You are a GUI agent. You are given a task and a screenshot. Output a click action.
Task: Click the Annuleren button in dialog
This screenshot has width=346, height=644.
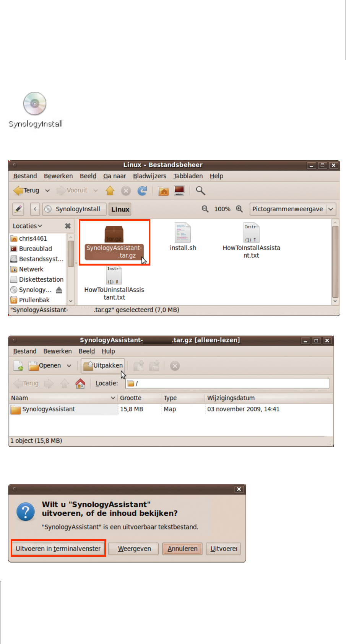182,549
